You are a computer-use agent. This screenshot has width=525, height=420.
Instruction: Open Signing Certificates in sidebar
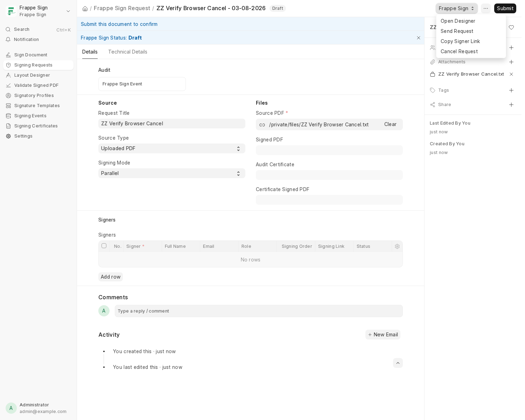click(x=38, y=126)
